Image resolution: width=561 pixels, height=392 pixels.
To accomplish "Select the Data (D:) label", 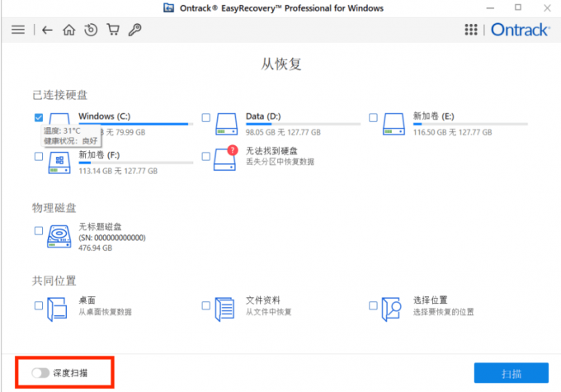I will (x=263, y=116).
